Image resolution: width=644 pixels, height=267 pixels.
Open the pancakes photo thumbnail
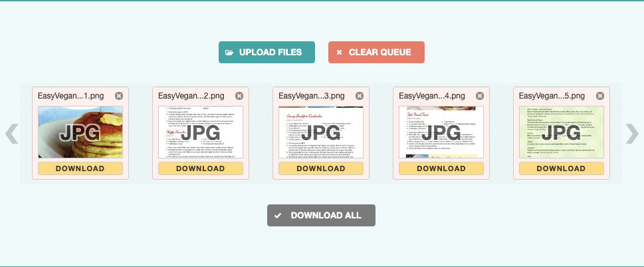[80, 132]
